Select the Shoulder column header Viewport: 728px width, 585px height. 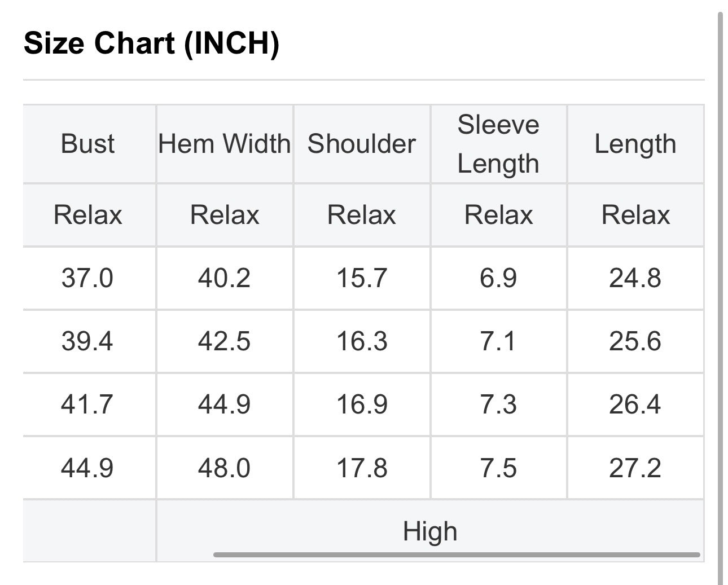click(x=362, y=144)
